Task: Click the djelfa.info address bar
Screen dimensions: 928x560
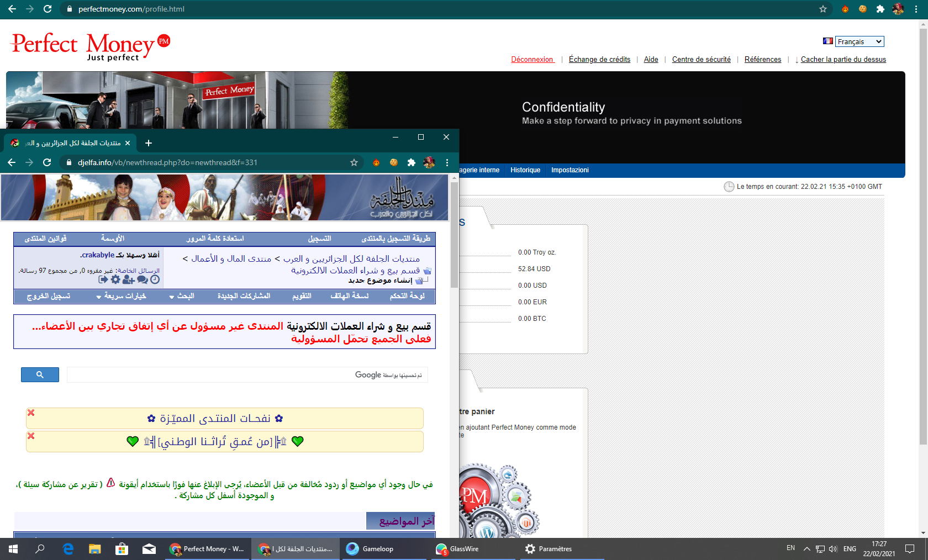Action: click(x=210, y=162)
